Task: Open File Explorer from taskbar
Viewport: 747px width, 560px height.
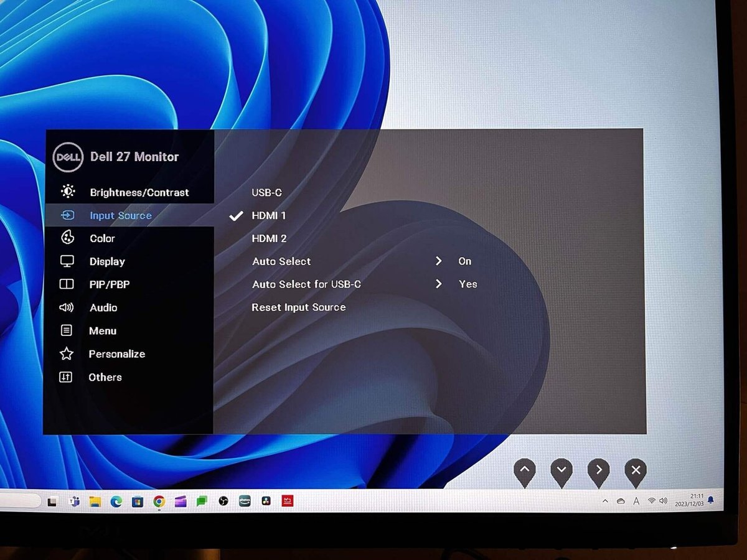Action: (x=95, y=502)
